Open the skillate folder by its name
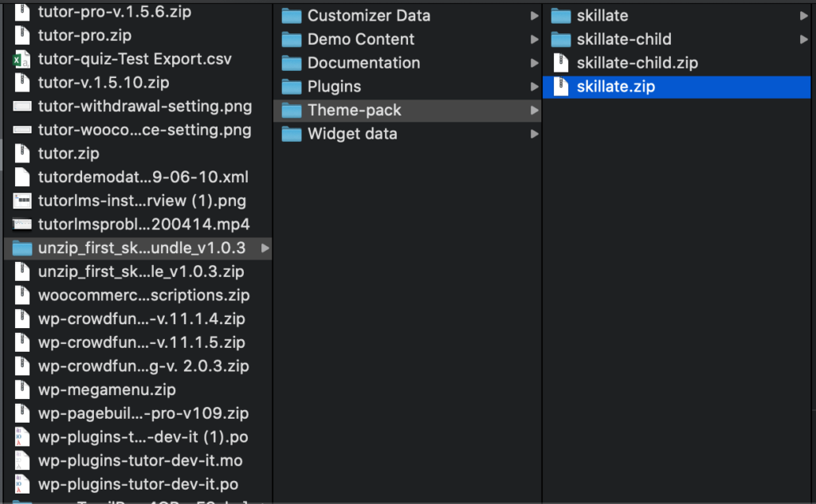The height and width of the screenshot is (504, 816). tap(602, 16)
